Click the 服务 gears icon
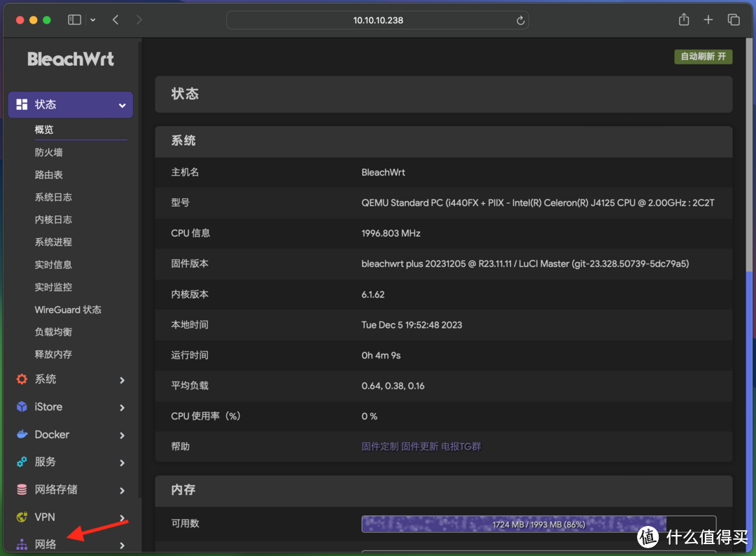This screenshot has width=756, height=556. (20, 462)
